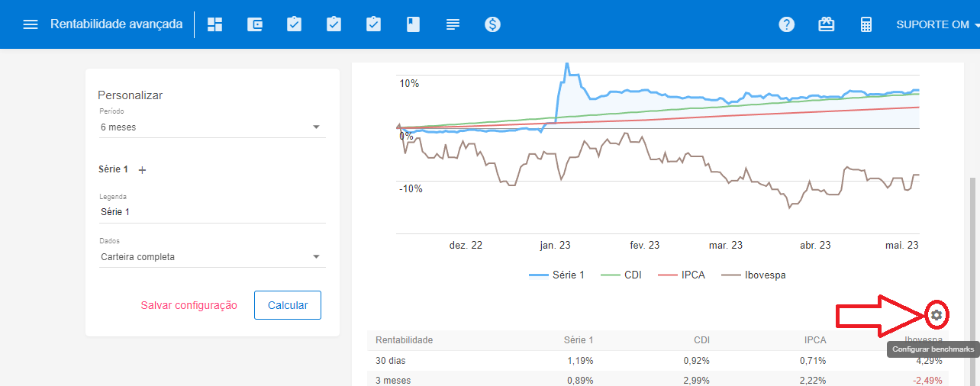Image resolution: width=980 pixels, height=386 pixels.
Task: Toggle Série 1 in chart legend
Action: (x=556, y=275)
